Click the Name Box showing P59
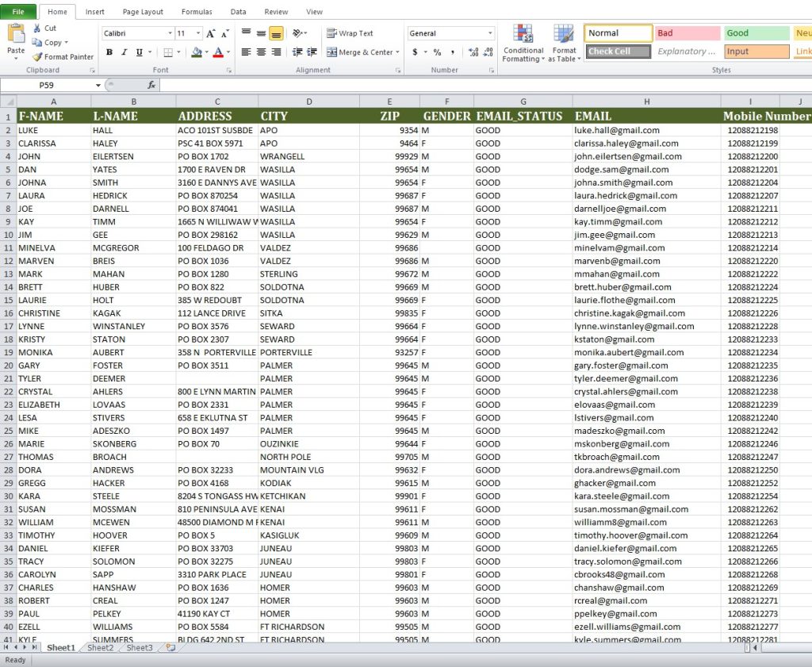 47,86
